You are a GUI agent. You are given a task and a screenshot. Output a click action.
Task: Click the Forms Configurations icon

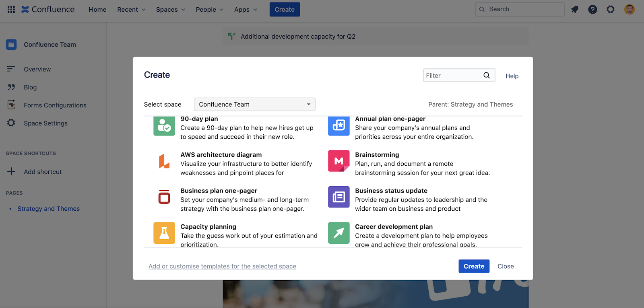pos(11,105)
